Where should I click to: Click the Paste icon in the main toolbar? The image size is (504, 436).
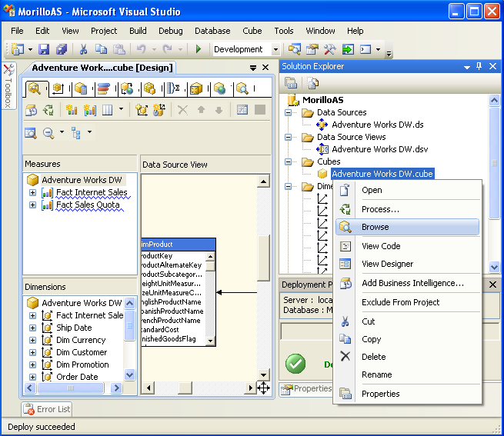pos(119,49)
